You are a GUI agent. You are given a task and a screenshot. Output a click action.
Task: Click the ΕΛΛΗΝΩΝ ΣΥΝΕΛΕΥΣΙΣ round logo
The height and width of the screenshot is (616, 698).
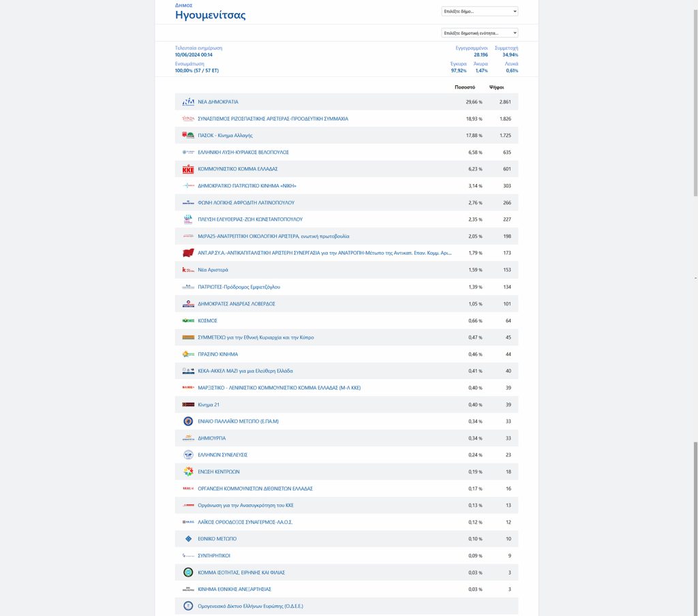[188, 455]
